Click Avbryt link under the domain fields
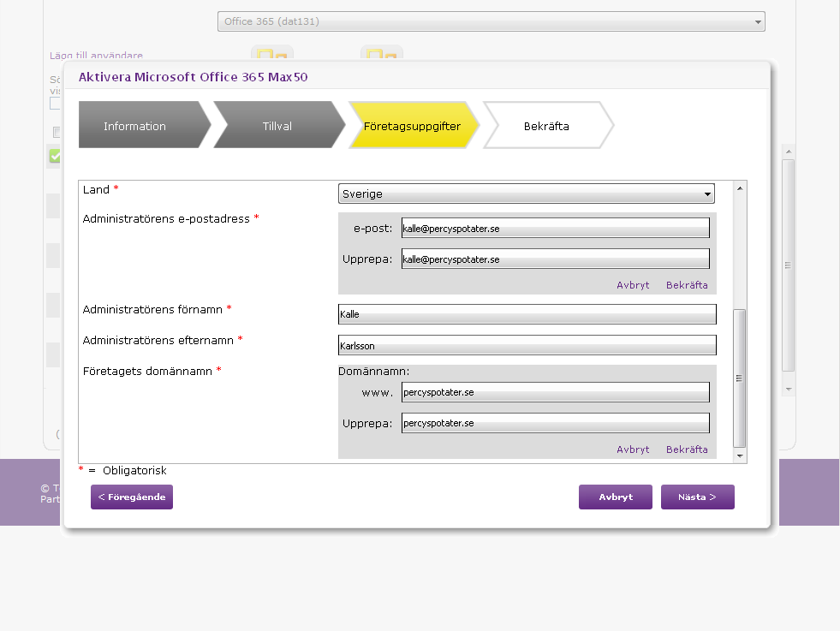Image resolution: width=840 pixels, height=631 pixels. click(x=633, y=449)
